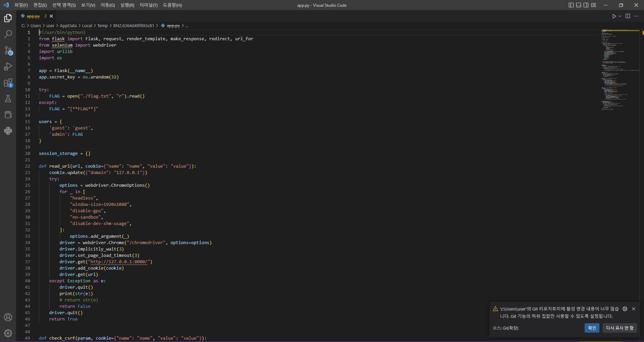This screenshot has height=342, width=644.
Task: Click the VS Code logo icon
Action: 6,5
